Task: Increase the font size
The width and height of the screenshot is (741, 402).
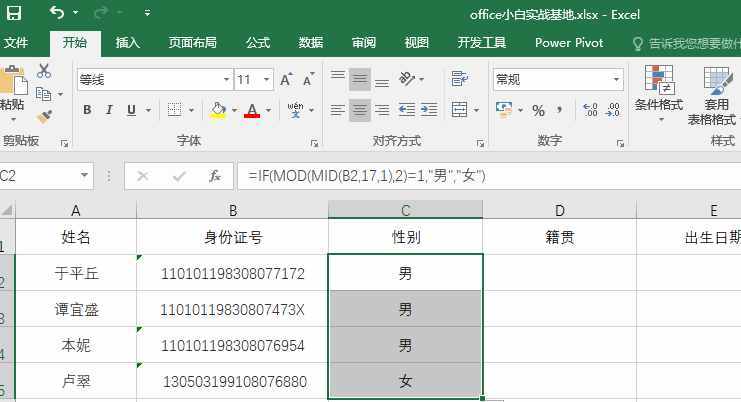Action: 286,79
